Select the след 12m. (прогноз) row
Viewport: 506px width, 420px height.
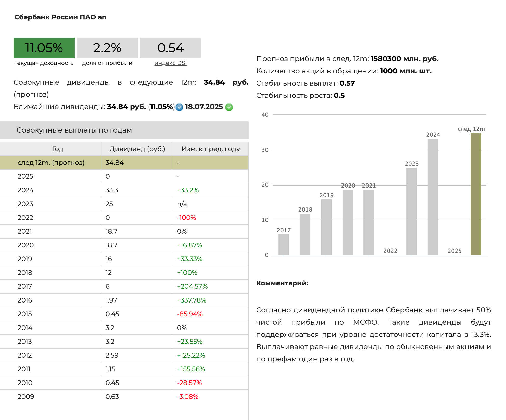coord(124,163)
